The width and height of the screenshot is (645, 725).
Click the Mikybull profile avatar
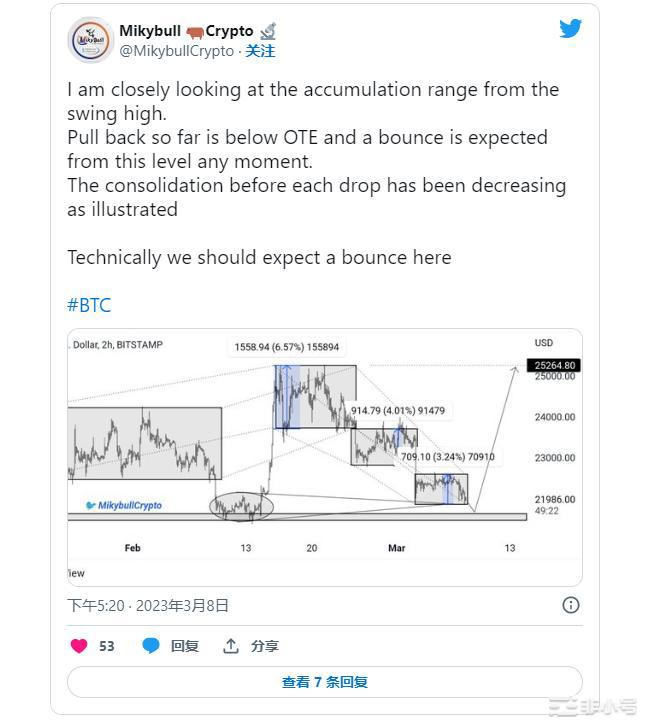[x=91, y=40]
